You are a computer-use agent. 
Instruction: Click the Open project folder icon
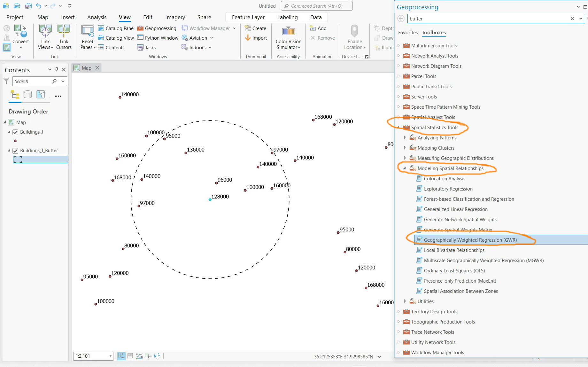click(x=17, y=6)
